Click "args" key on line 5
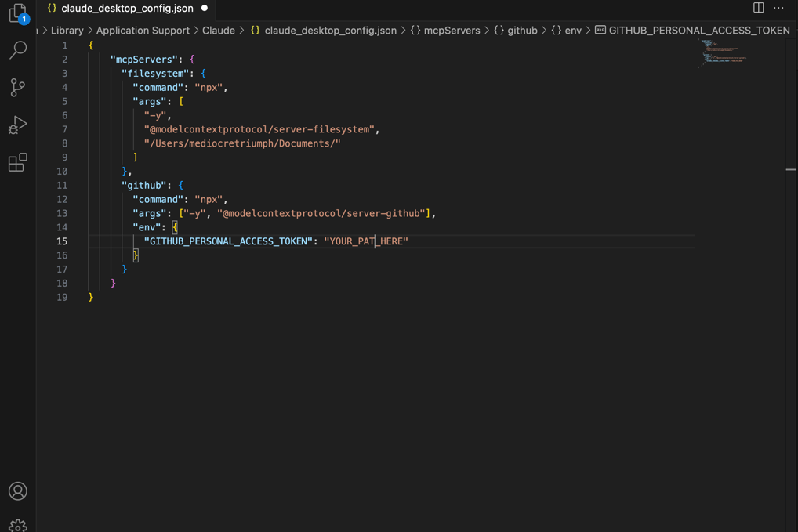The width and height of the screenshot is (798, 532). 150,101
